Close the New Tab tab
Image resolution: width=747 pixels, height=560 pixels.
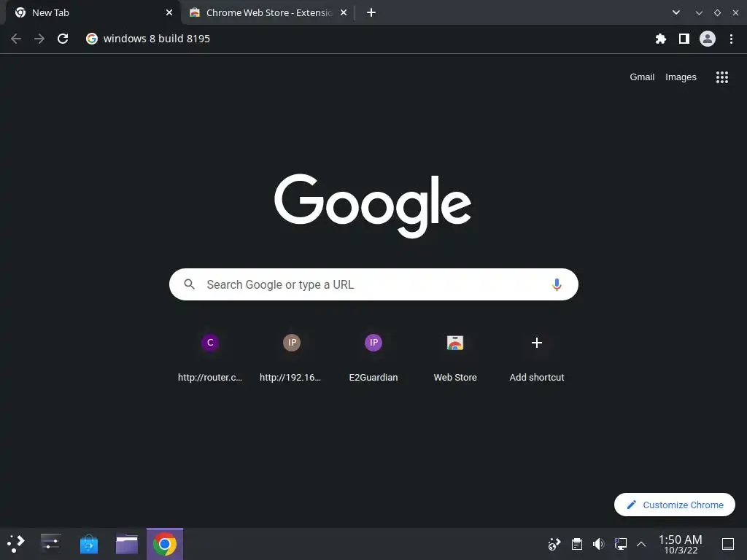point(169,13)
